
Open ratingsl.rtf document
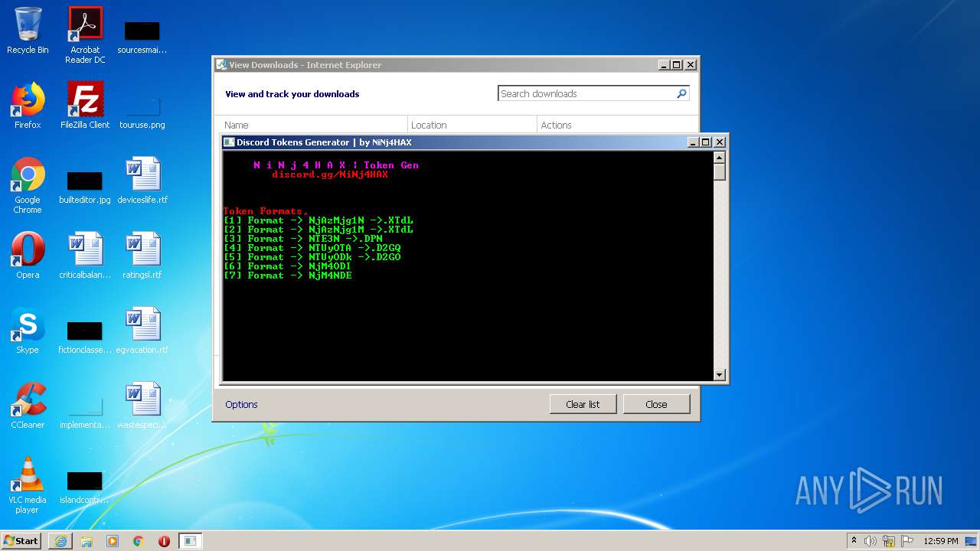143,256
